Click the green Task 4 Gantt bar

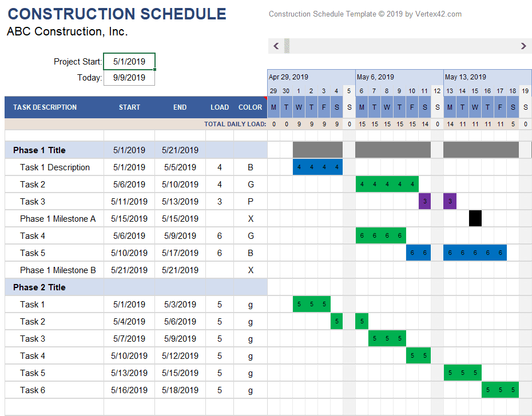coord(380,235)
